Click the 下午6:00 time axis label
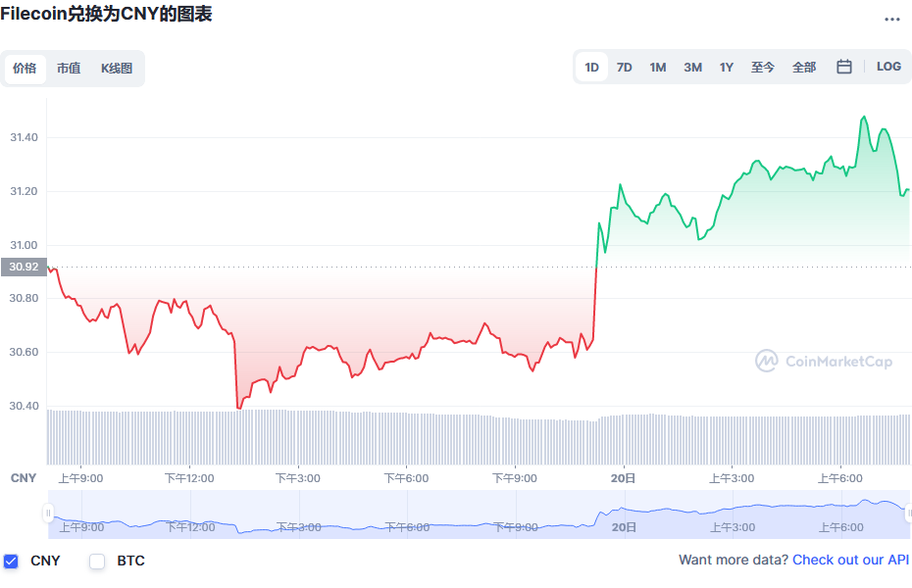Screen dimensions: 912x588 click(406, 478)
